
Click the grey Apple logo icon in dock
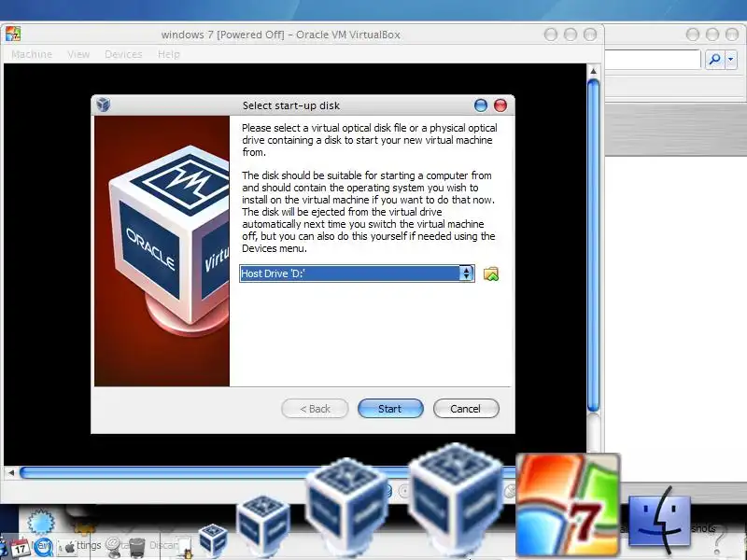69,548
